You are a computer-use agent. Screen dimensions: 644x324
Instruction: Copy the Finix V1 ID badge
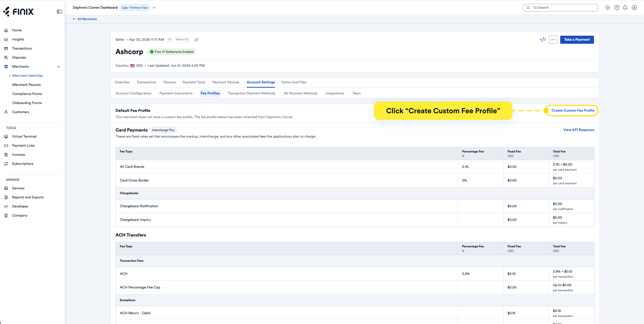[182, 40]
